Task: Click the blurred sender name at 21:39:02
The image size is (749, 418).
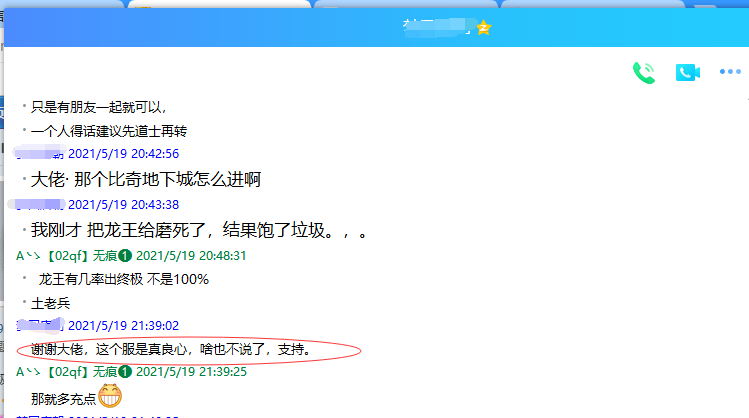Action: pyautogui.click(x=40, y=325)
